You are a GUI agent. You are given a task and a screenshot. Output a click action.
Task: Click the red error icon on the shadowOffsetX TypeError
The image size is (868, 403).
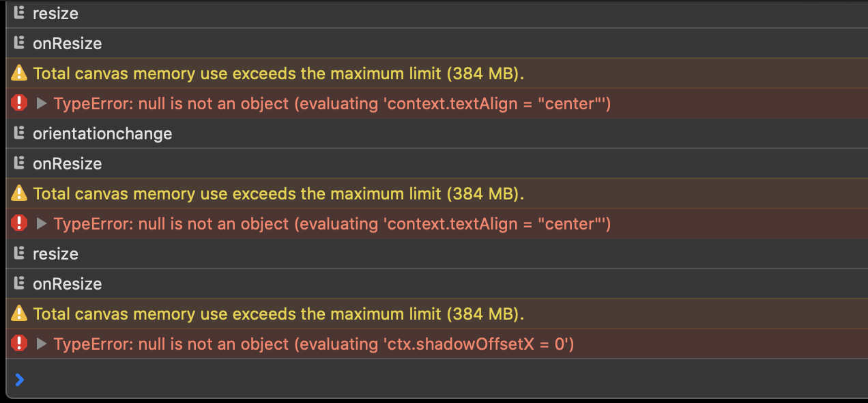click(x=19, y=344)
